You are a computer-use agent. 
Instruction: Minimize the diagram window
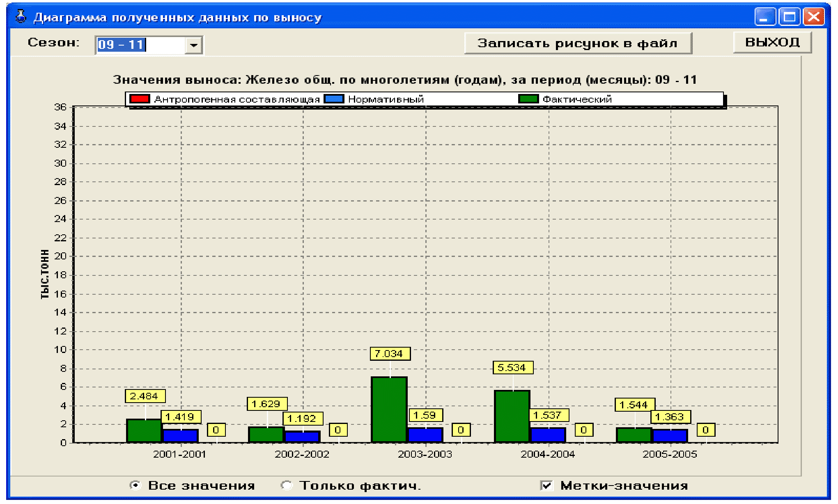coord(765,17)
